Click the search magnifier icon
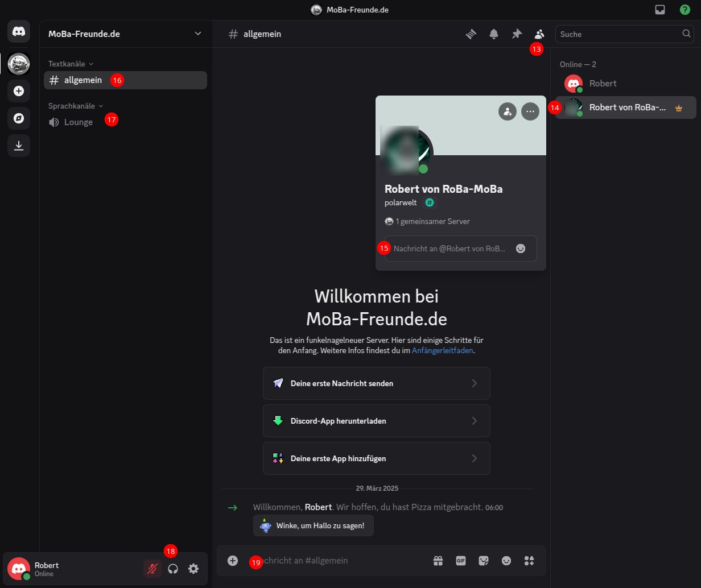The width and height of the screenshot is (701, 588). point(686,34)
